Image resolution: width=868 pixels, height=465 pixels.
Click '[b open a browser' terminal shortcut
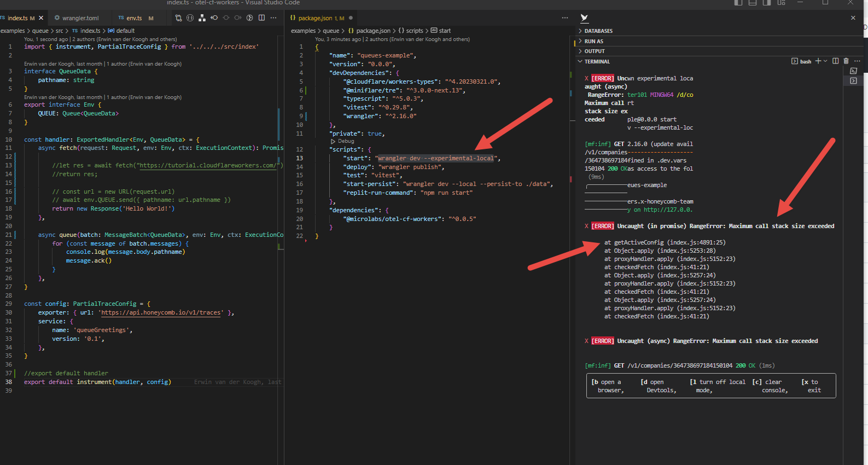coord(608,386)
